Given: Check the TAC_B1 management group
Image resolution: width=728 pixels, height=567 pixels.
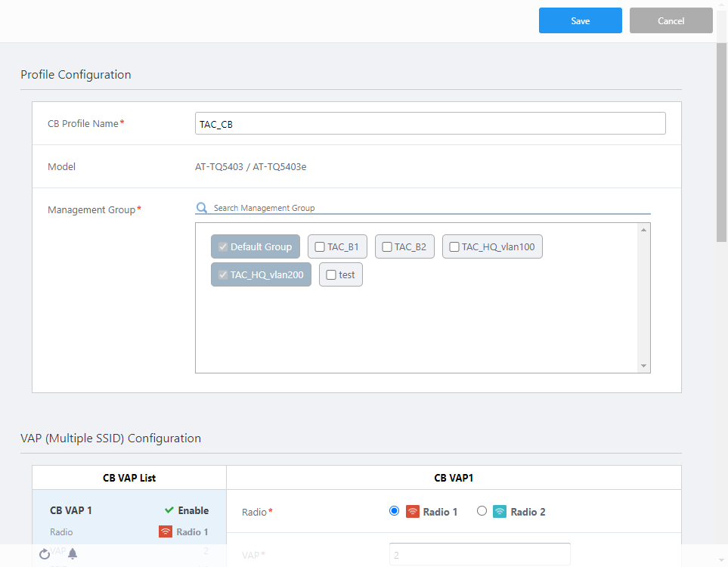Looking at the screenshot, I should point(320,246).
